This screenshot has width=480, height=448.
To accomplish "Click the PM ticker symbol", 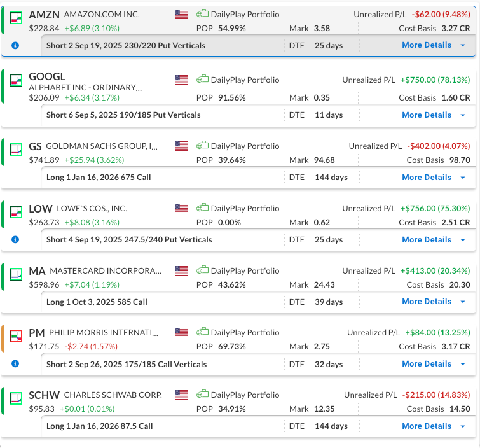I will (x=37, y=333).
